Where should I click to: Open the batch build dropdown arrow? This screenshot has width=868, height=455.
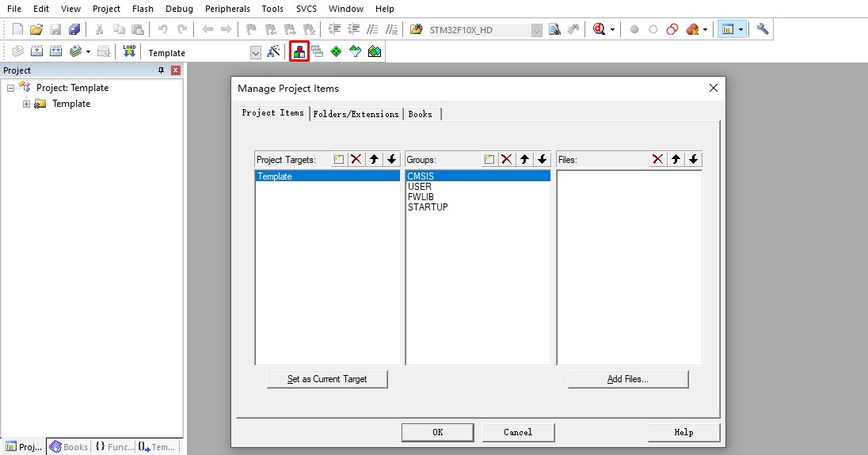pyautogui.click(x=88, y=52)
